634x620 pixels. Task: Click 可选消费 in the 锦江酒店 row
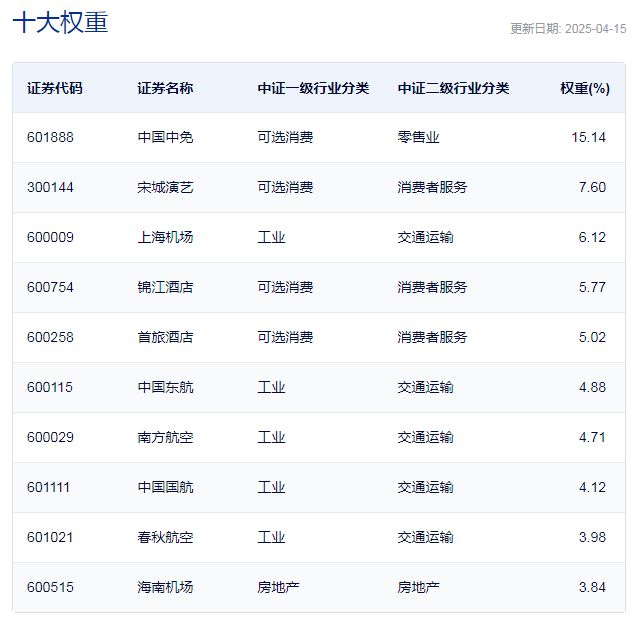[285, 287]
